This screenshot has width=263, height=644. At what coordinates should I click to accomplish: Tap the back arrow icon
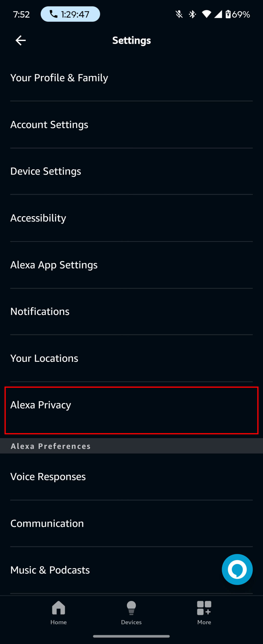click(x=21, y=40)
